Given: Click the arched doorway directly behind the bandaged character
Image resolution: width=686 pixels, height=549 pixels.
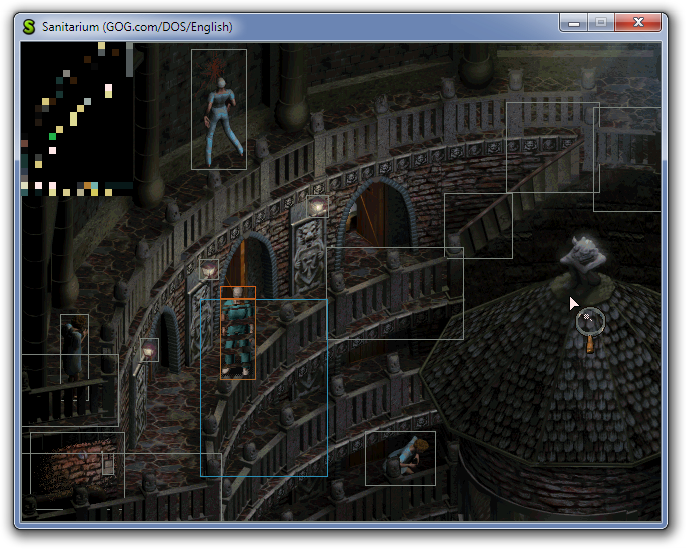Looking at the screenshot, I should pos(250,265).
